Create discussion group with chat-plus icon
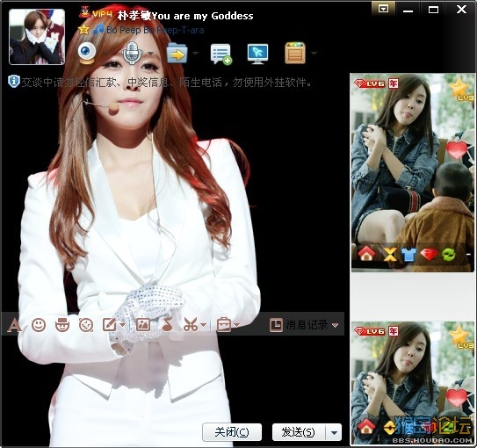477x448 pixels. click(x=221, y=54)
